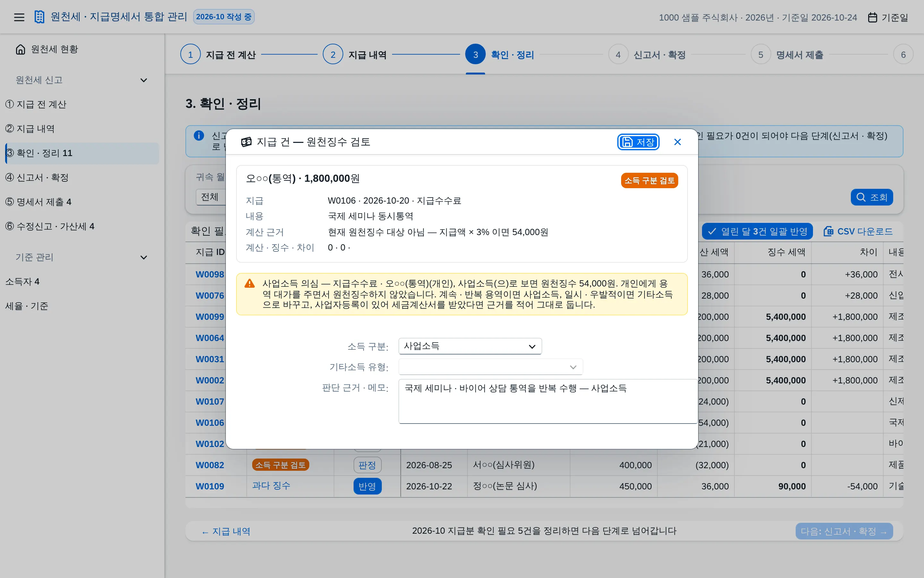924x578 pixels.
Task: Click the 판정 button for W0082
Action: pos(367,465)
